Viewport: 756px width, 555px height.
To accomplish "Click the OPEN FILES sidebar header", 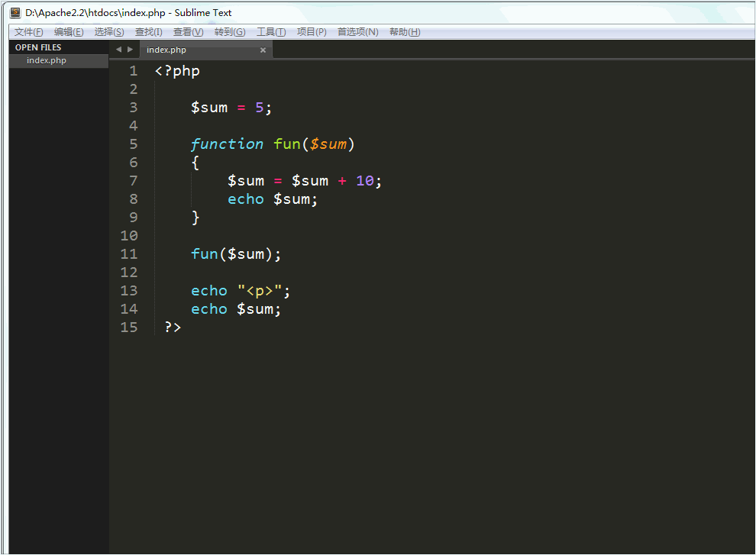I will (38, 47).
